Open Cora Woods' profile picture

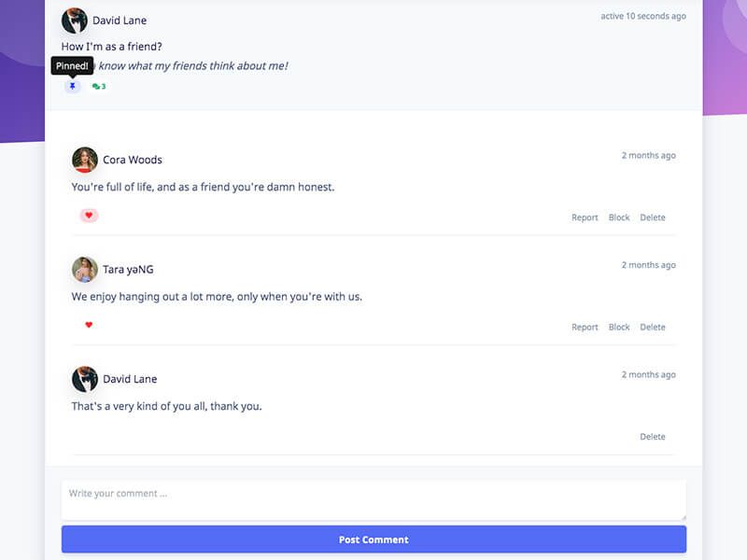(x=86, y=160)
